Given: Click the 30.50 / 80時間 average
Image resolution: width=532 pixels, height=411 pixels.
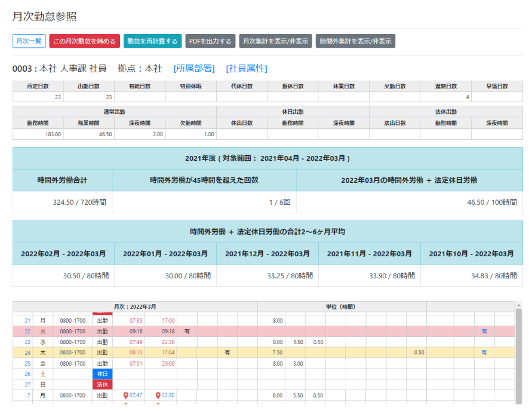Looking at the screenshot, I should click(x=86, y=276).
